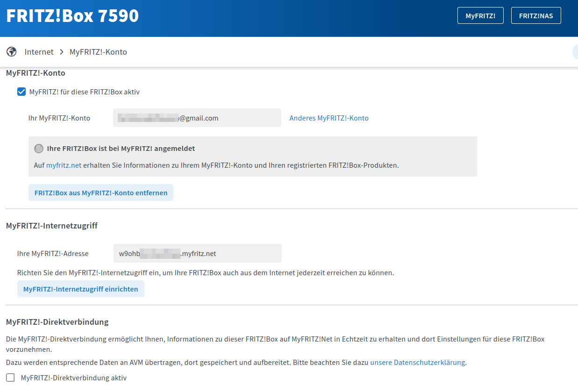Uncheck MyFRITZ! für diese FRITZ!Box aktiv

21,92
